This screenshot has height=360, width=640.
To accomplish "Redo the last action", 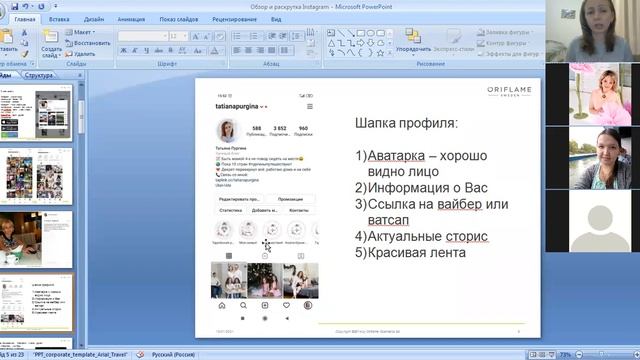I will [41, 6].
